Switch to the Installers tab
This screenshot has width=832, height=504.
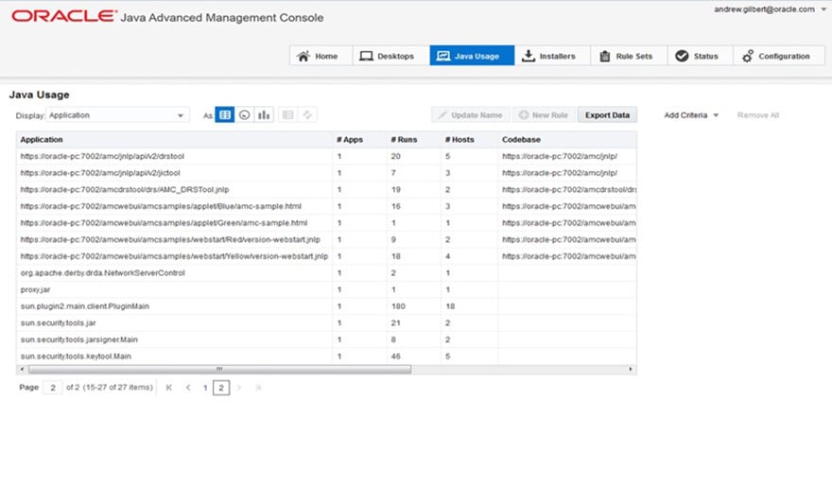549,56
